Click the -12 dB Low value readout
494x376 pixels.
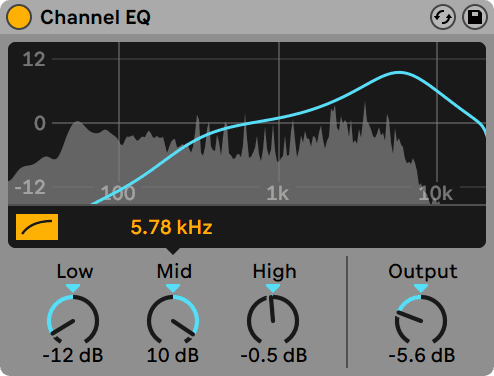[x=73, y=355]
